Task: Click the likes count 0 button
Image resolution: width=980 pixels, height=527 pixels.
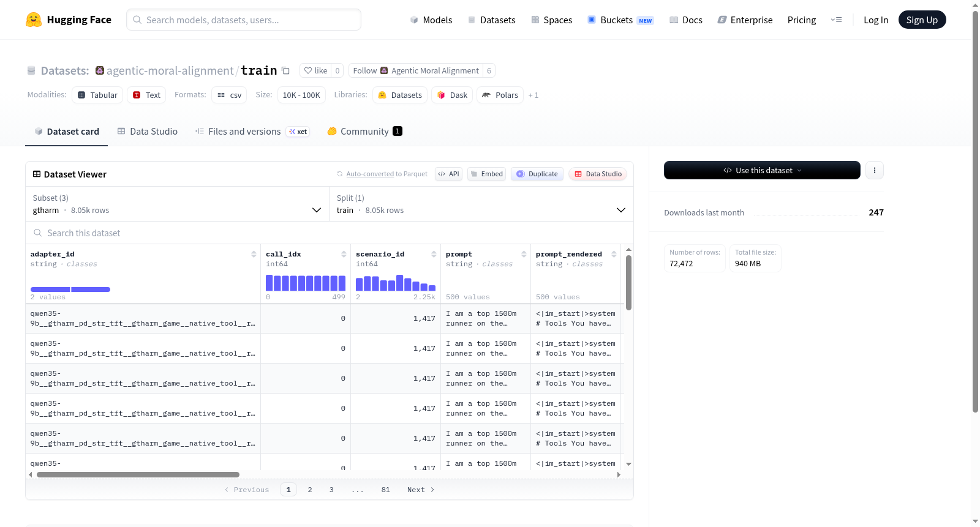Action: (x=337, y=70)
